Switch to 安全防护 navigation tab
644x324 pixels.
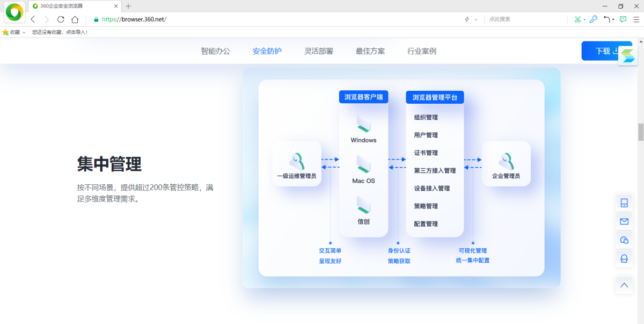tap(267, 51)
